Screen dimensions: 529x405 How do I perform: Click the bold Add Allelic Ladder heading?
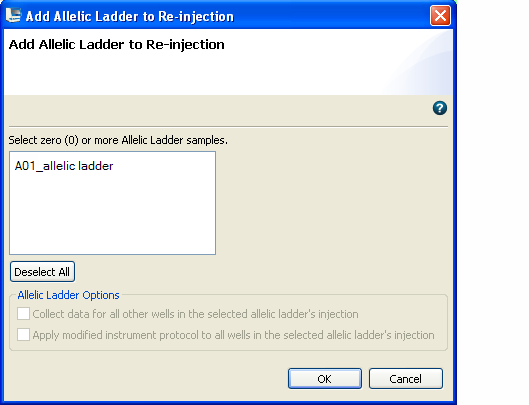click(x=116, y=45)
